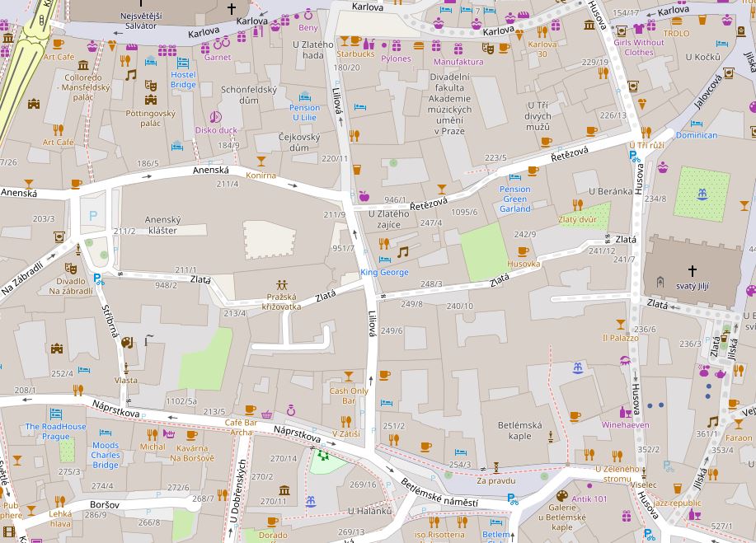Select the King George label on Liliová

tap(383, 271)
